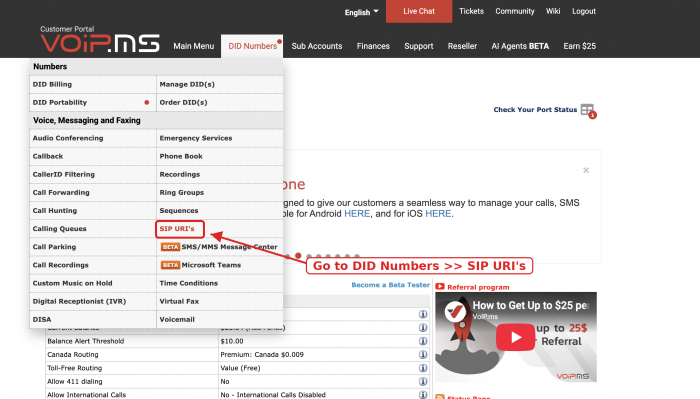700x399 pixels.
Task: Click the Premium: Canada $0.009 value
Action: [262, 354]
